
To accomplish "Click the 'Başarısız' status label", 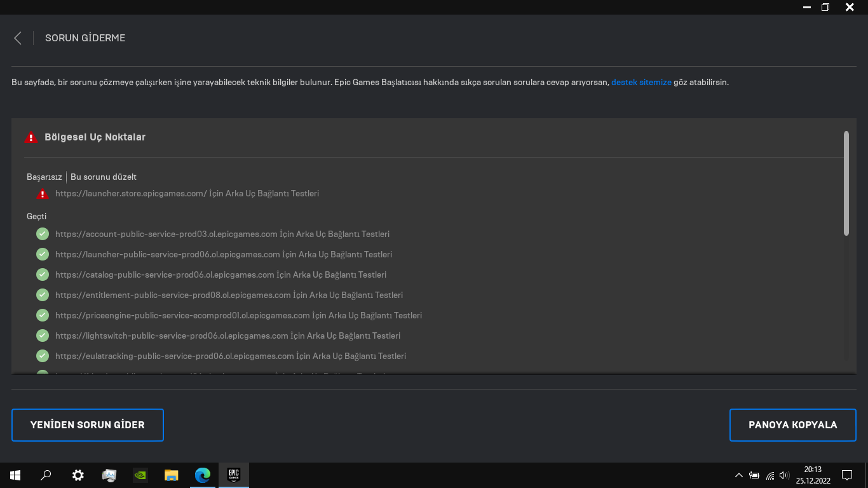I will pos(44,177).
